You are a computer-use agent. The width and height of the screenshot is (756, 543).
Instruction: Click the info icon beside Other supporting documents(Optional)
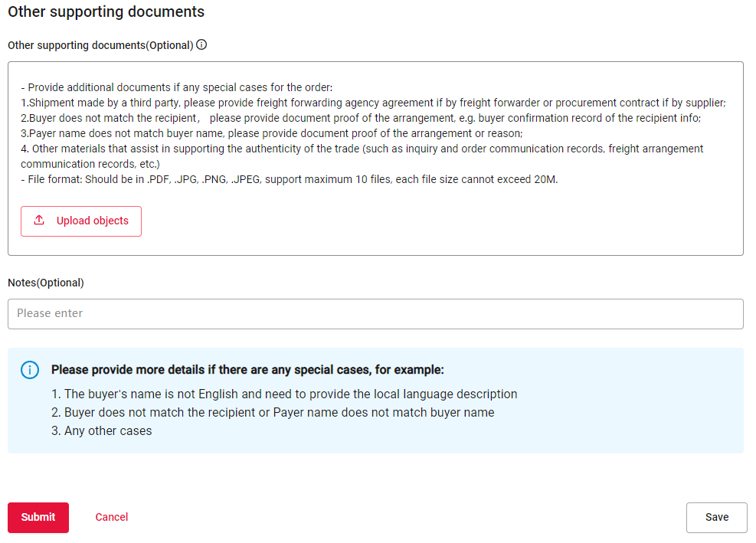point(201,45)
